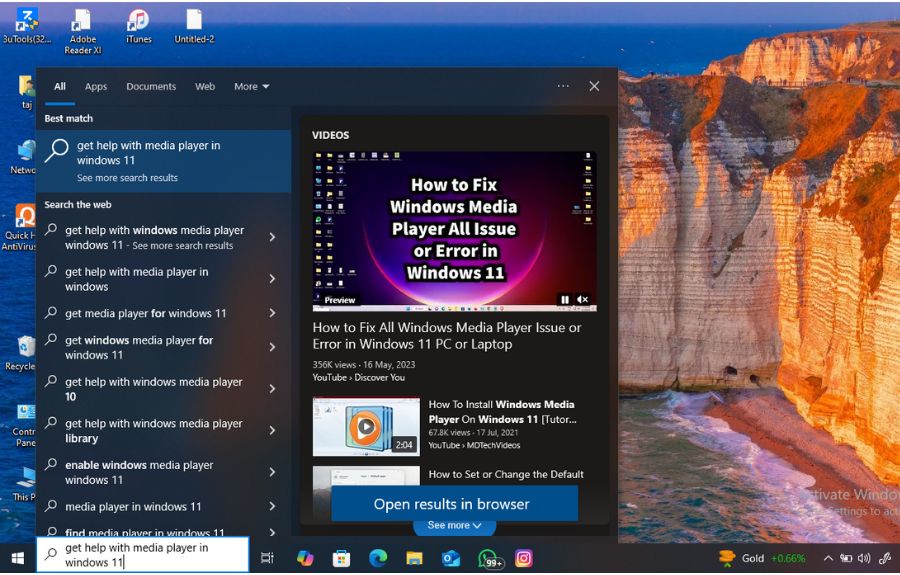Click Open results in browser button
This screenshot has width=900, height=575.
tap(455, 504)
